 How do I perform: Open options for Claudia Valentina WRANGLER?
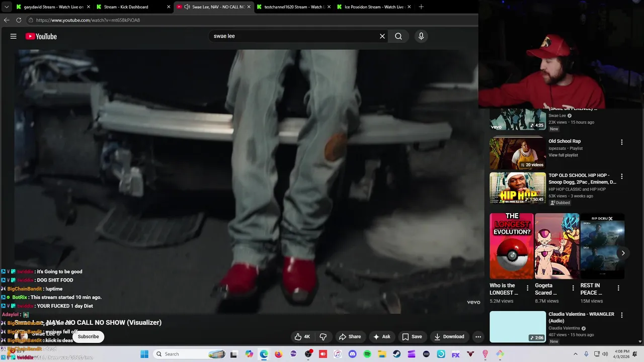pos(622,315)
